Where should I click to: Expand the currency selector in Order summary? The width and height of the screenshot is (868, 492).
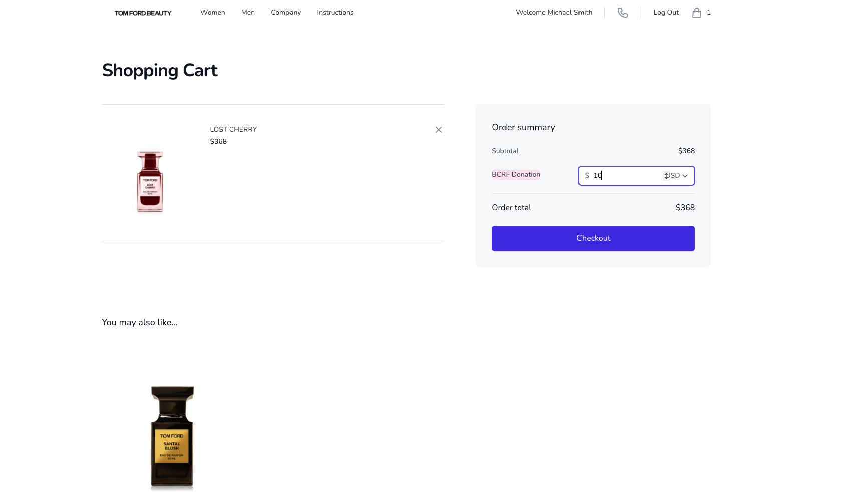[x=676, y=176]
